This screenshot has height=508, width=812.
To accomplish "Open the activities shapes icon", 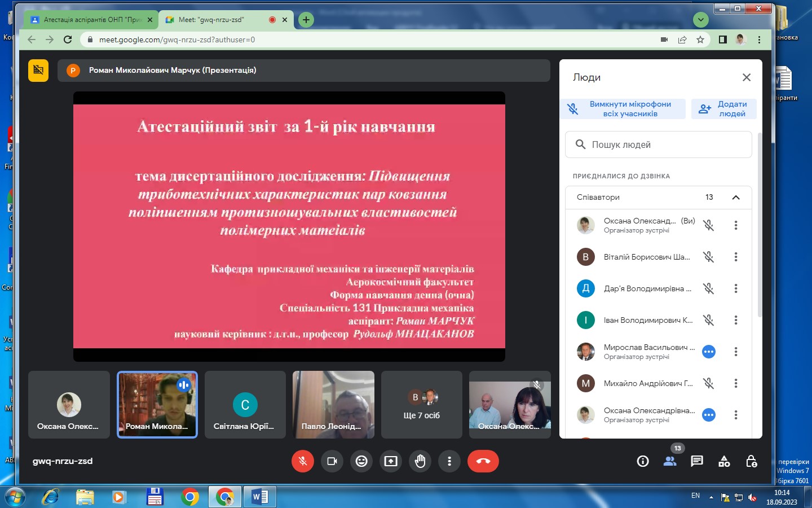I will (724, 461).
